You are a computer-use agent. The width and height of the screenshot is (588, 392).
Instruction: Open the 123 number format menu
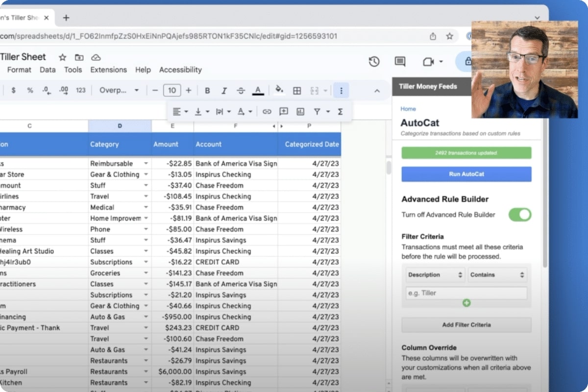click(x=81, y=91)
